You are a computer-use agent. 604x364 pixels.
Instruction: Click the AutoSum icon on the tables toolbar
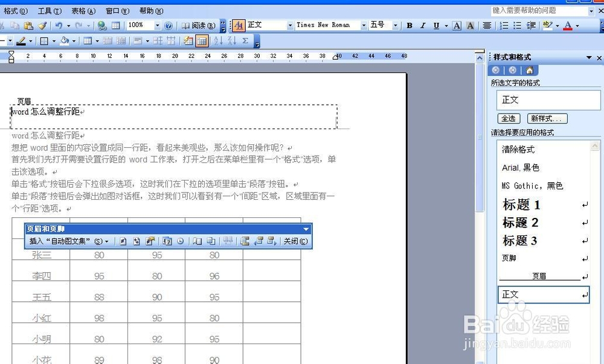pos(246,42)
